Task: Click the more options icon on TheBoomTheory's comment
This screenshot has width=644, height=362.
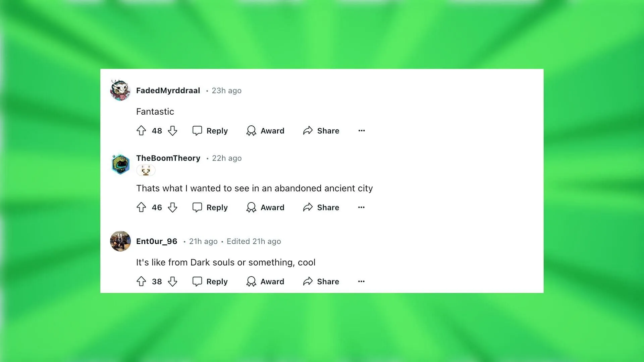Action: (361, 207)
